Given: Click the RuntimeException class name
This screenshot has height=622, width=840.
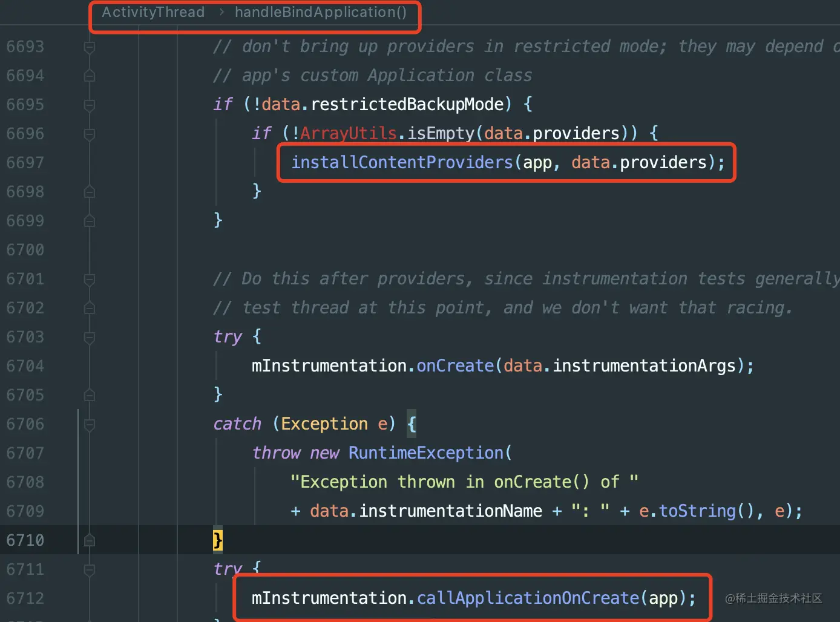Looking at the screenshot, I should (x=426, y=453).
